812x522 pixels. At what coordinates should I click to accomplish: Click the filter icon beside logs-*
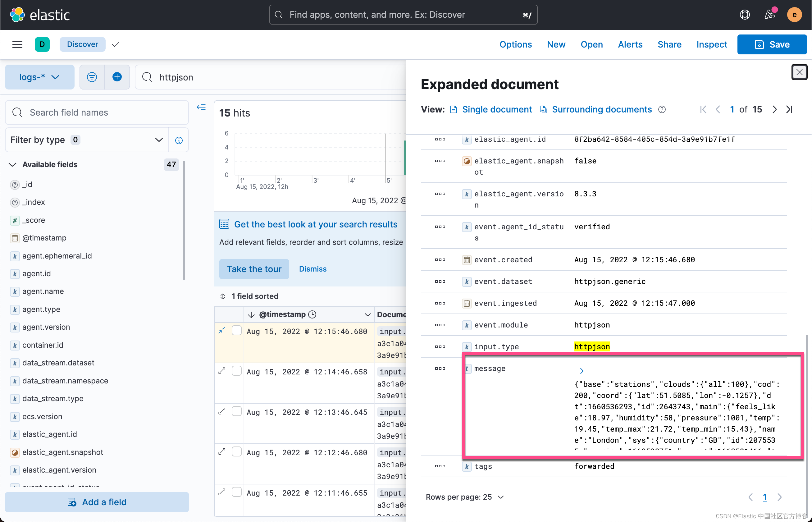click(92, 77)
